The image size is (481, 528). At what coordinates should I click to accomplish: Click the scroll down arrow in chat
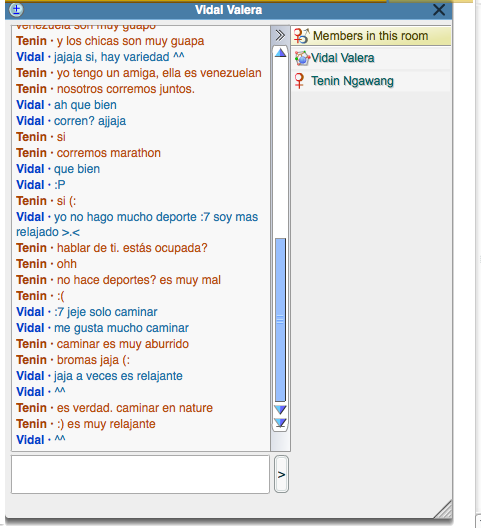coord(280,410)
